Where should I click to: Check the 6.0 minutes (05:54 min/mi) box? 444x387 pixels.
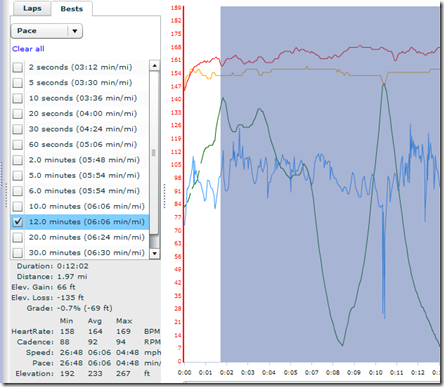click(x=18, y=191)
